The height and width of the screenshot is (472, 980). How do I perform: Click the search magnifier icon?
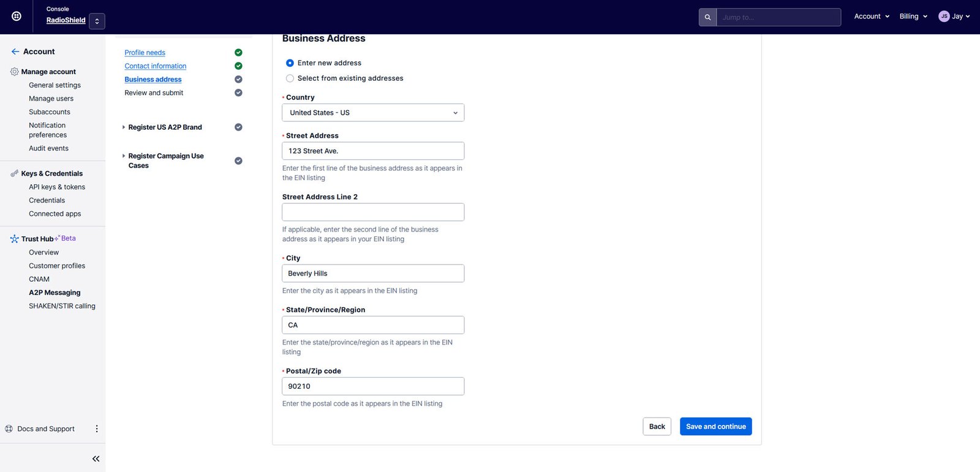coord(707,17)
